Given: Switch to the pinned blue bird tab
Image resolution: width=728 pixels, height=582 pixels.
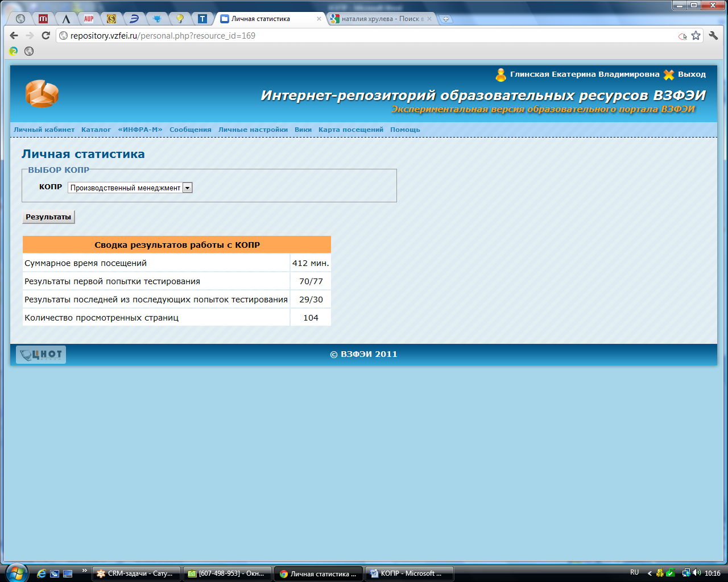Looking at the screenshot, I should click(157, 19).
